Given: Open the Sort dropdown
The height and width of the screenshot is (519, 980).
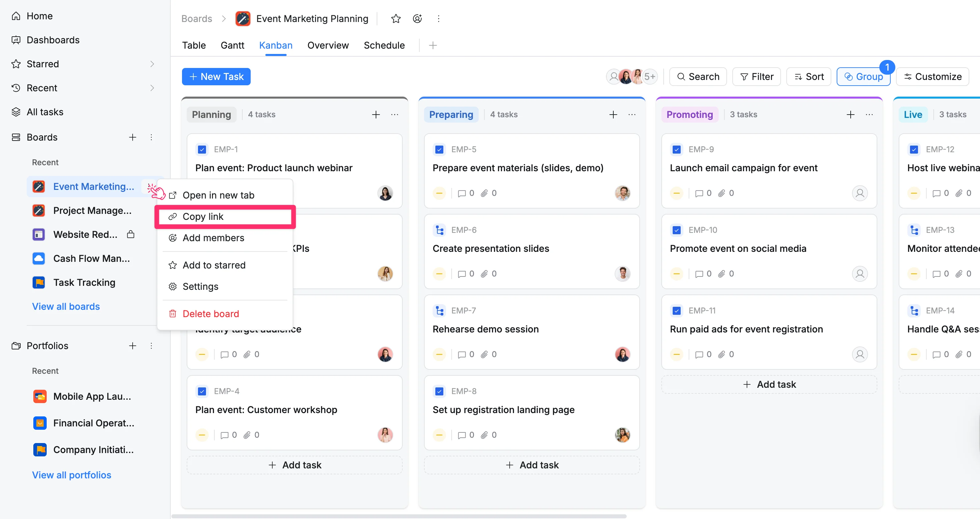Looking at the screenshot, I should point(809,77).
